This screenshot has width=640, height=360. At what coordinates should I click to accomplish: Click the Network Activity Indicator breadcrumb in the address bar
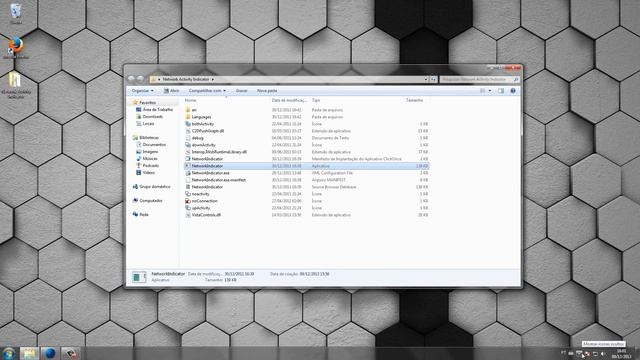coord(186,79)
